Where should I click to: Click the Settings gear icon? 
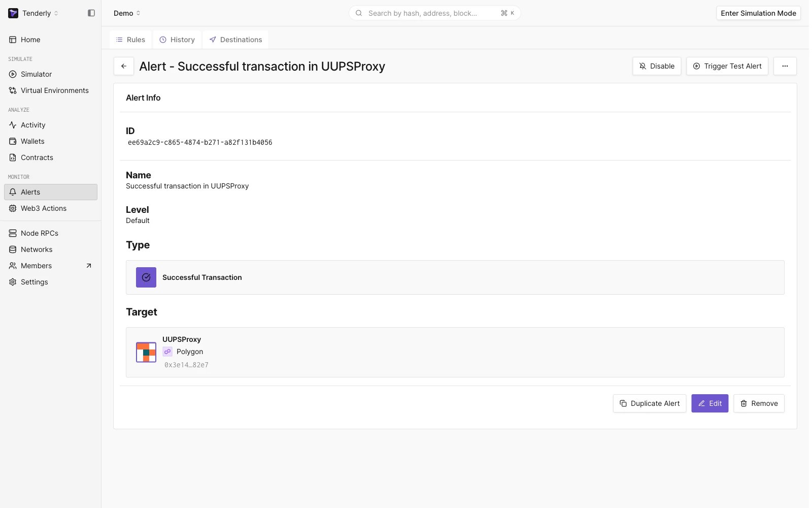click(x=13, y=282)
